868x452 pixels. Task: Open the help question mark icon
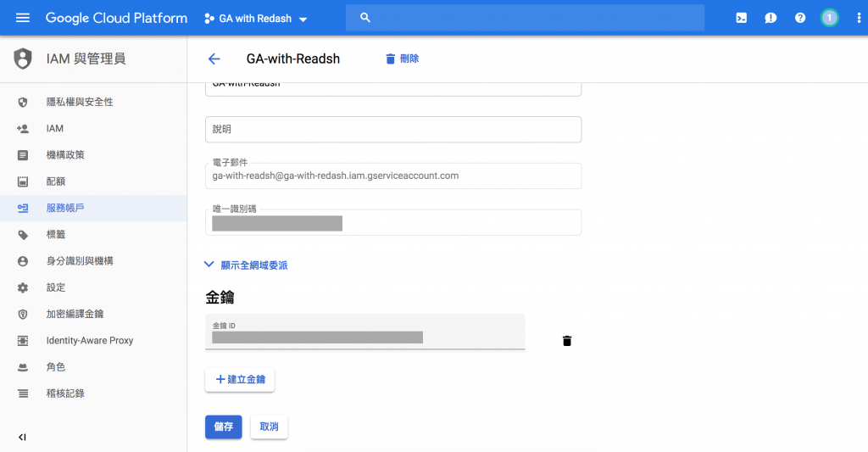pyautogui.click(x=800, y=18)
